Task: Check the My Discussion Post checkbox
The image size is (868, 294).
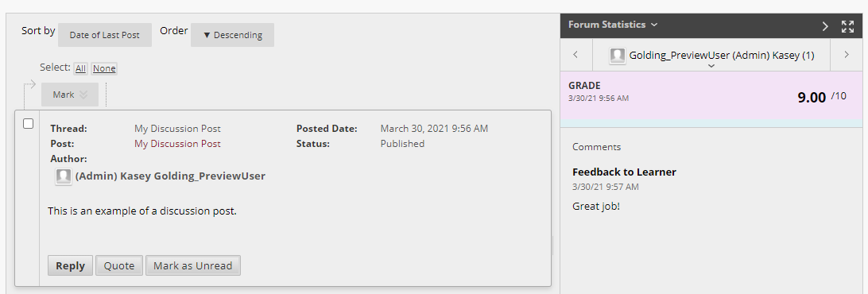Action: click(29, 123)
